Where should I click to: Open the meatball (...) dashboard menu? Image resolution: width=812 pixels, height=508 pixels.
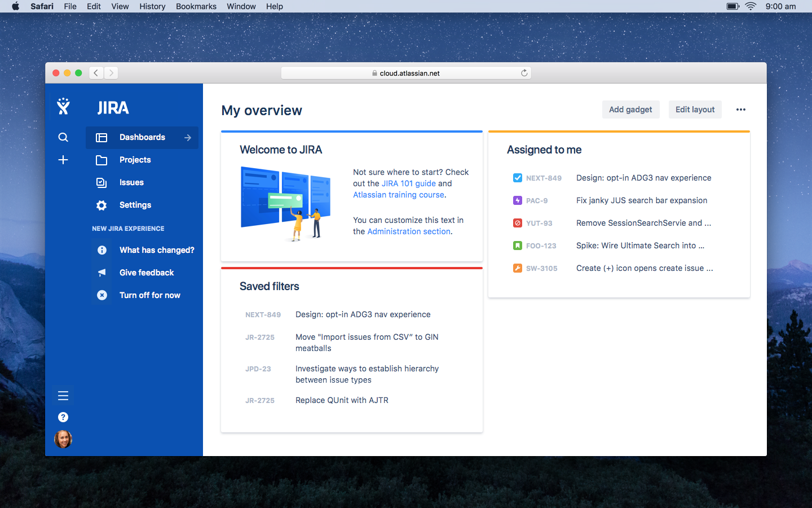point(740,110)
